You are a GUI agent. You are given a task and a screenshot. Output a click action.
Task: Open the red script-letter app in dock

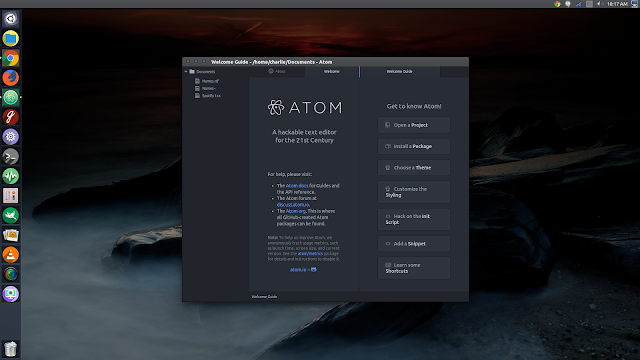click(x=11, y=117)
